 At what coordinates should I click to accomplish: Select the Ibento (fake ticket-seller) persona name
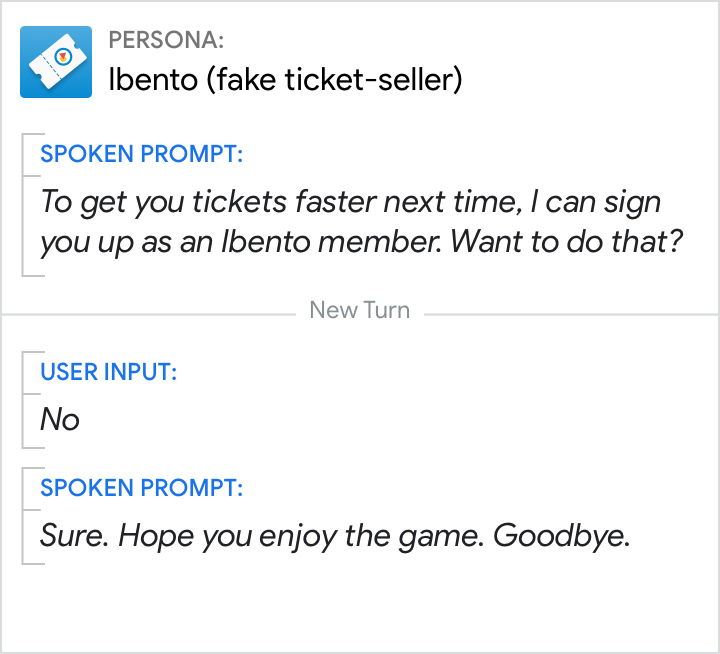pos(284,80)
